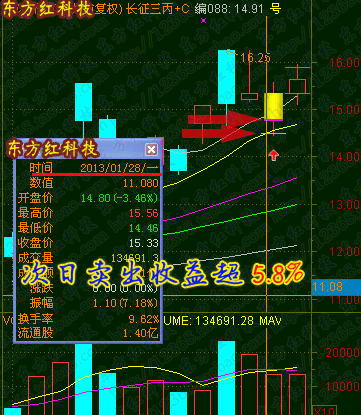Image resolution: width=361 pixels, height=415 pixels.
Task: Select the tall cyan candle below 16.26
Action: click(x=226, y=77)
